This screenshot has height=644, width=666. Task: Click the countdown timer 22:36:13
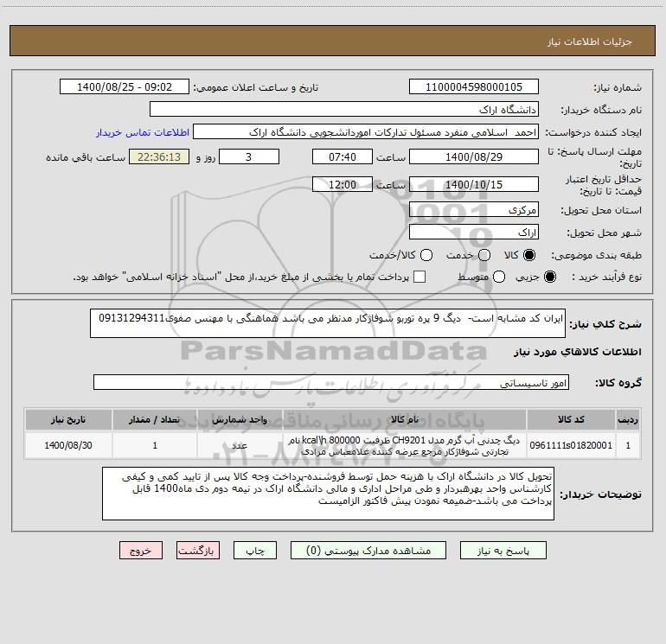pos(159,156)
